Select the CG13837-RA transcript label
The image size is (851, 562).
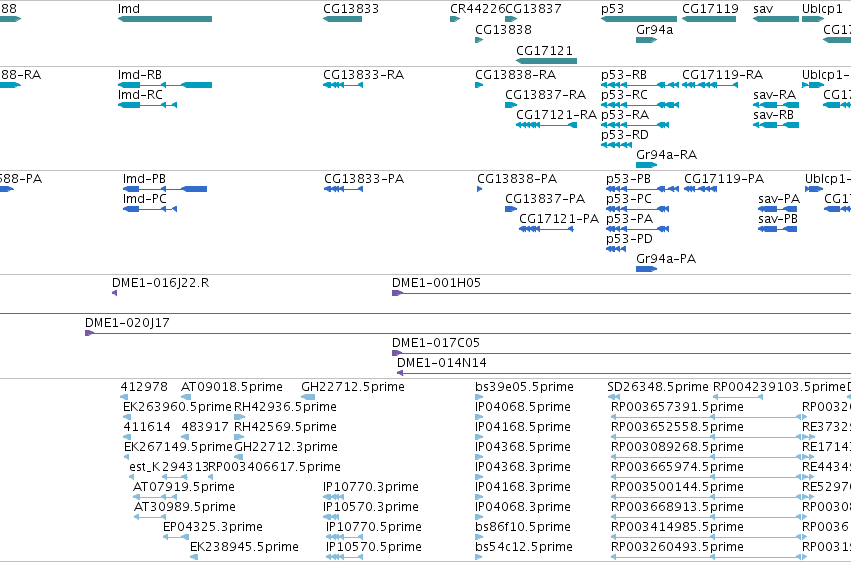pyautogui.click(x=545, y=95)
